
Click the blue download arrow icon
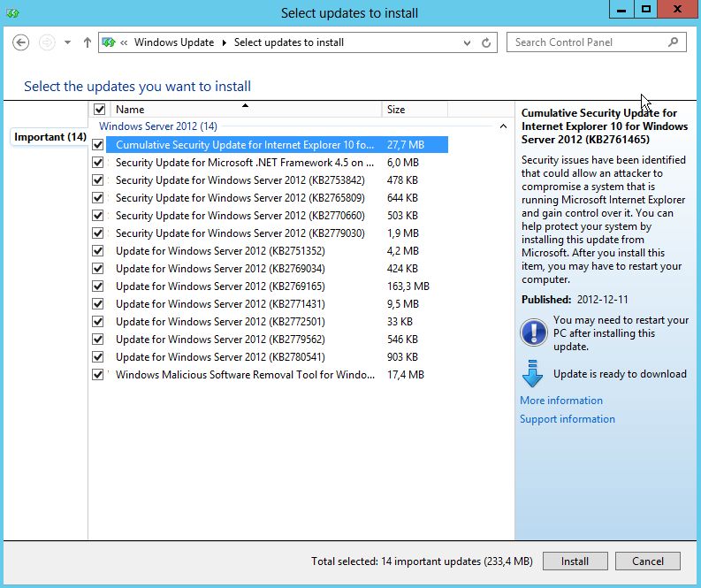pos(532,373)
